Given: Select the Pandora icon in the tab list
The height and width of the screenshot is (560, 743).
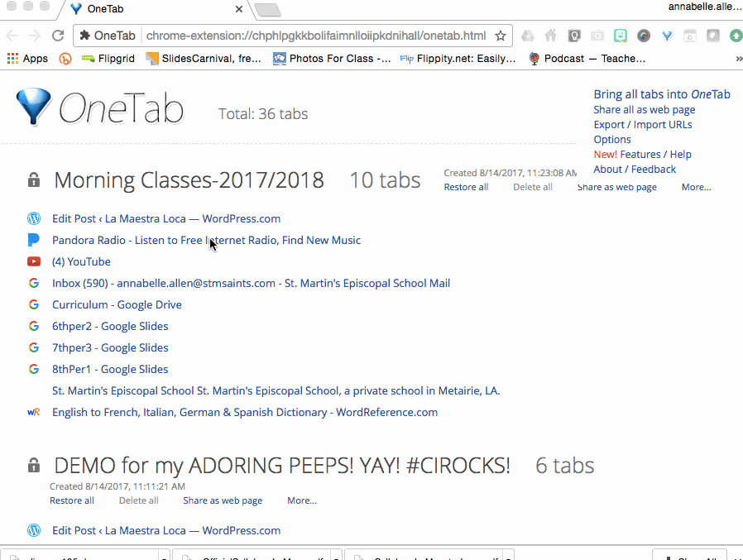Looking at the screenshot, I should 33,240.
